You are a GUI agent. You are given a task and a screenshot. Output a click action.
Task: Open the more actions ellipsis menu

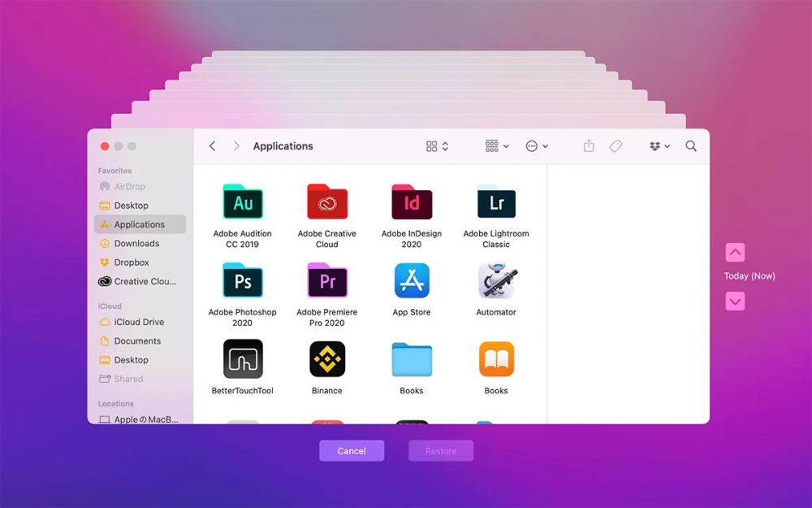click(x=537, y=146)
